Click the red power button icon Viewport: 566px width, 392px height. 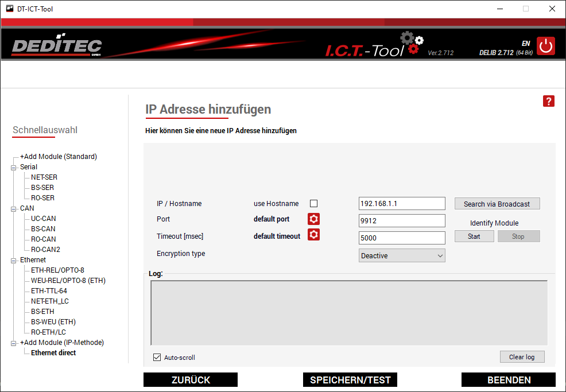click(x=546, y=46)
